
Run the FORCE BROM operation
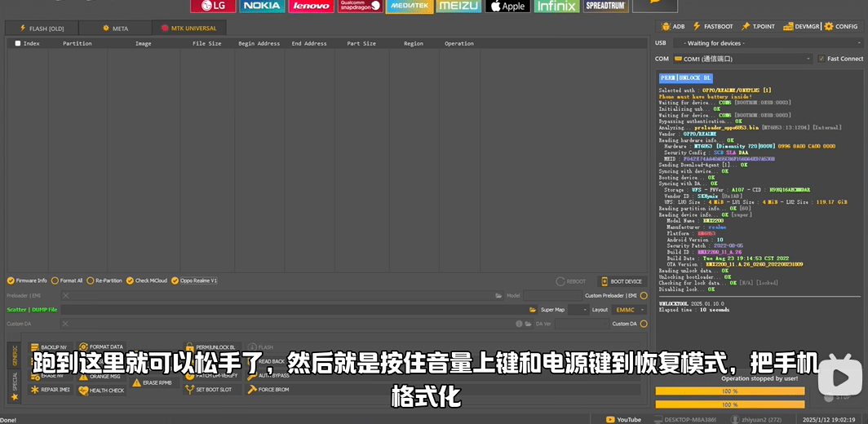click(x=269, y=390)
